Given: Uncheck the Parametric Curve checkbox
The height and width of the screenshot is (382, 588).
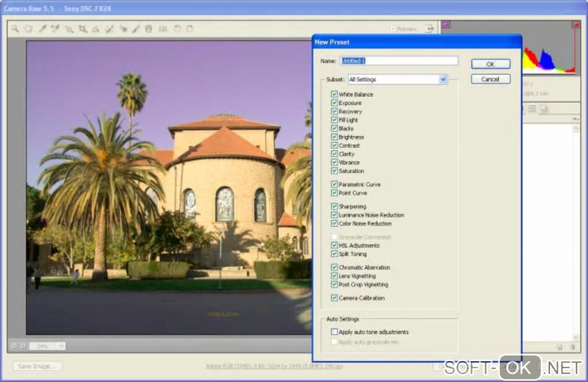Looking at the screenshot, I should tap(334, 184).
